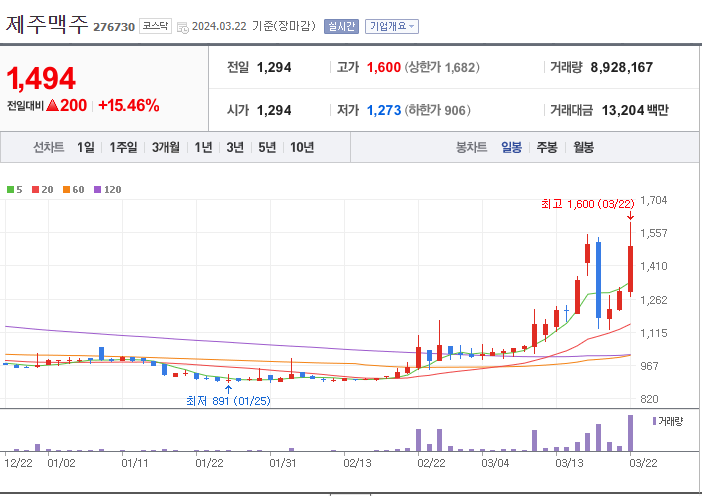Click the 실시간 real-time button
Image resolution: width=702 pixels, height=496 pixels.
click(x=342, y=26)
